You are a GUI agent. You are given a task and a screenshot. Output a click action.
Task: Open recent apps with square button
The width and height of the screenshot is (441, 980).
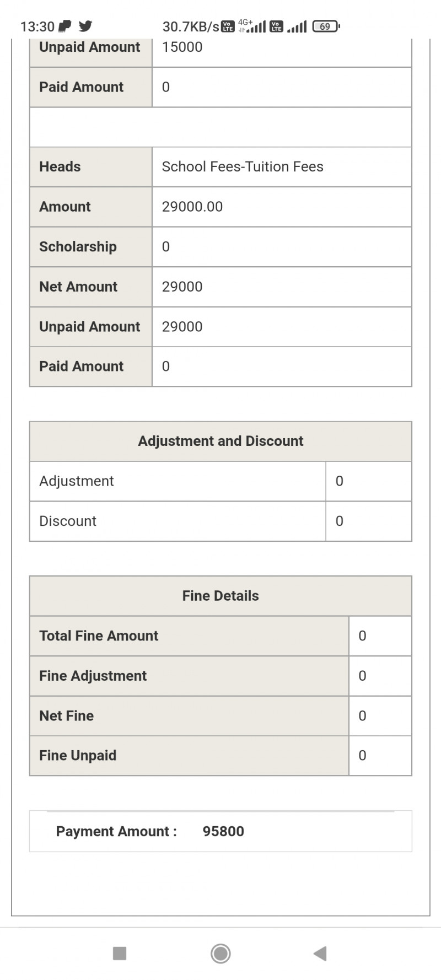(x=120, y=953)
